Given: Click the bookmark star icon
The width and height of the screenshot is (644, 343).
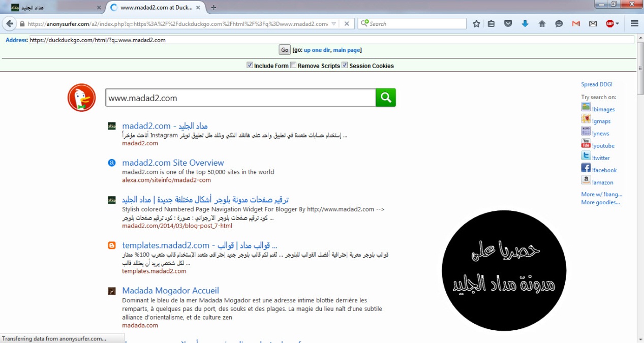Looking at the screenshot, I should (476, 23).
